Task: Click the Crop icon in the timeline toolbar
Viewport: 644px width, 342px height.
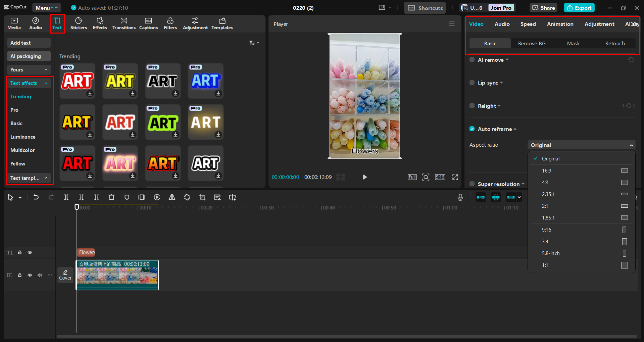Action: pyautogui.click(x=202, y=197)
